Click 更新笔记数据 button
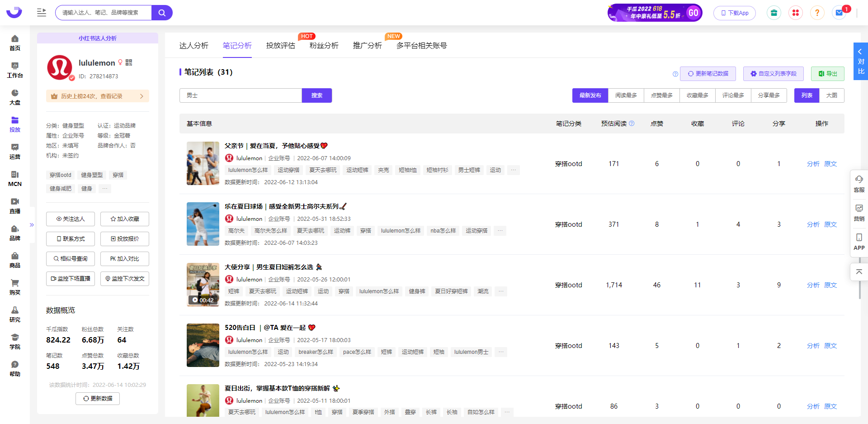 point(708,74)
